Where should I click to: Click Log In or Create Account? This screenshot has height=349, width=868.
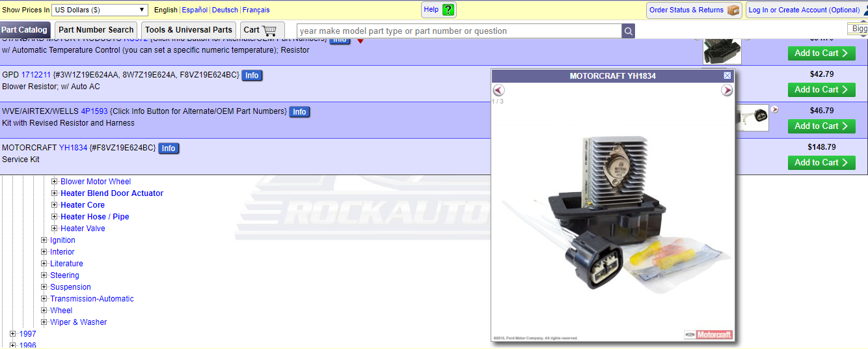tap(804, 10)
